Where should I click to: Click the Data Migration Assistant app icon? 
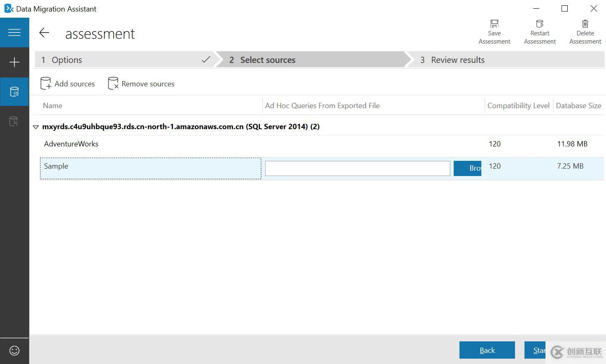(9, 9)
